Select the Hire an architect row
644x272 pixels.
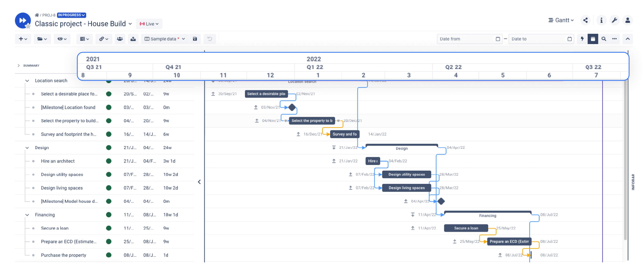click(104, 161)
